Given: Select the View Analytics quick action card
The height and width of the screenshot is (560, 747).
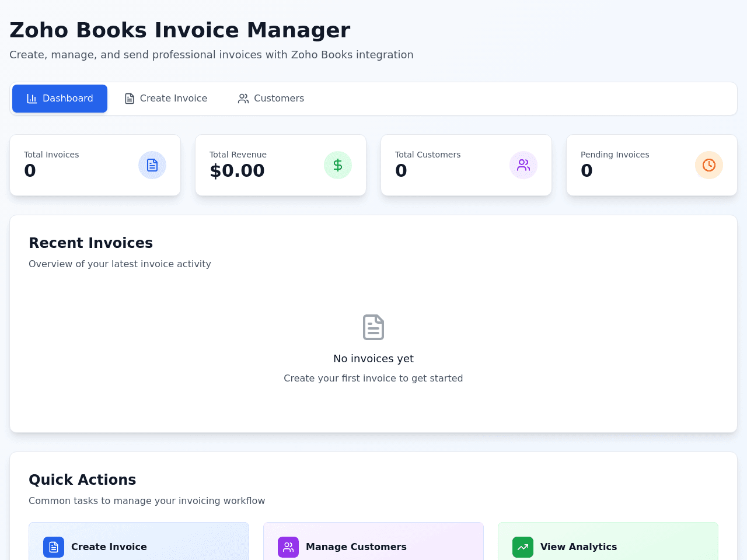Looking at the screenshot, I should point(608,541).
